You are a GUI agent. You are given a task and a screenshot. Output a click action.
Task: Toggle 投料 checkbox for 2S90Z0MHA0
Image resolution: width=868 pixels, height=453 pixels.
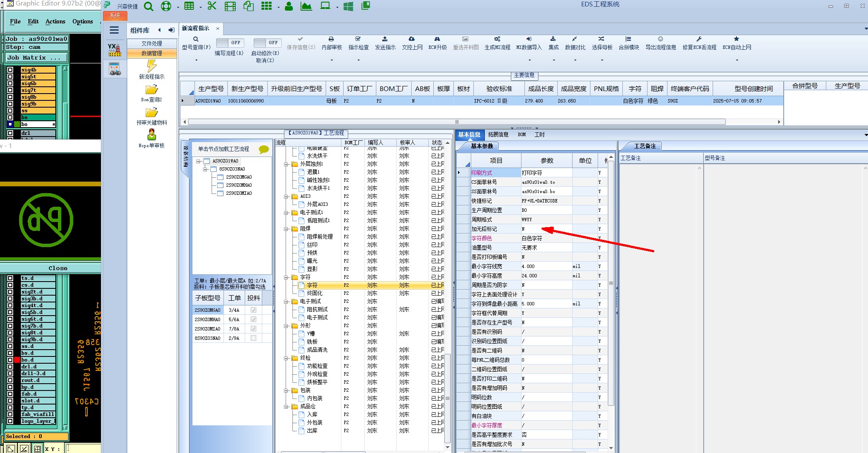[254, 319]
